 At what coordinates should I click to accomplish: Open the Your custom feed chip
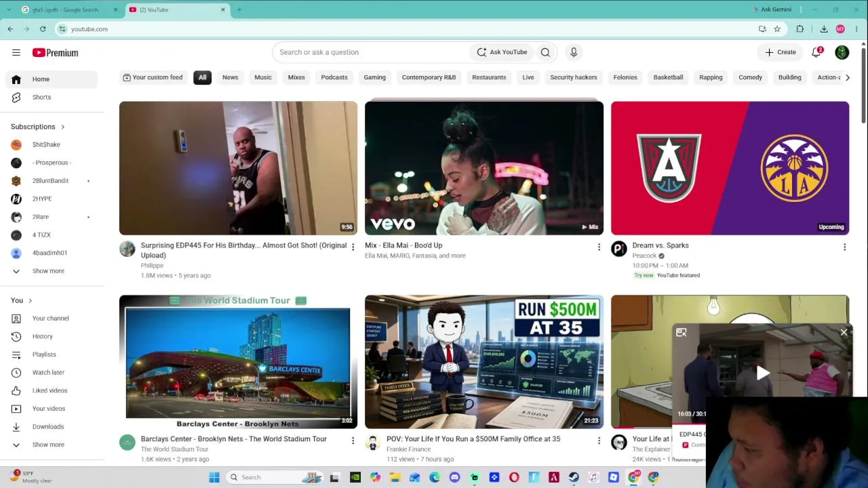click(153, 77)
